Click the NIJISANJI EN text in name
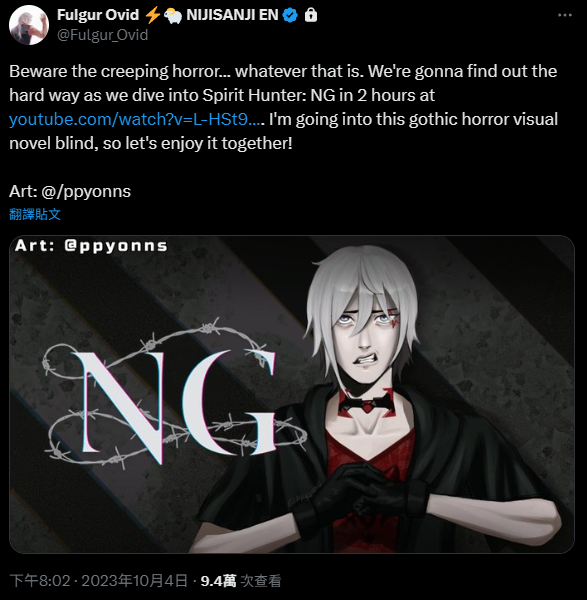587x600 pixels. pos(232,15)
